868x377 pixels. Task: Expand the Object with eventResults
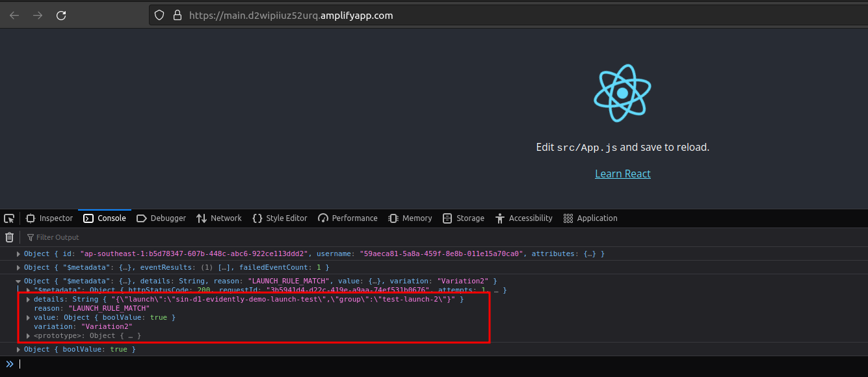pyautogui.click(x=18, y=268)
